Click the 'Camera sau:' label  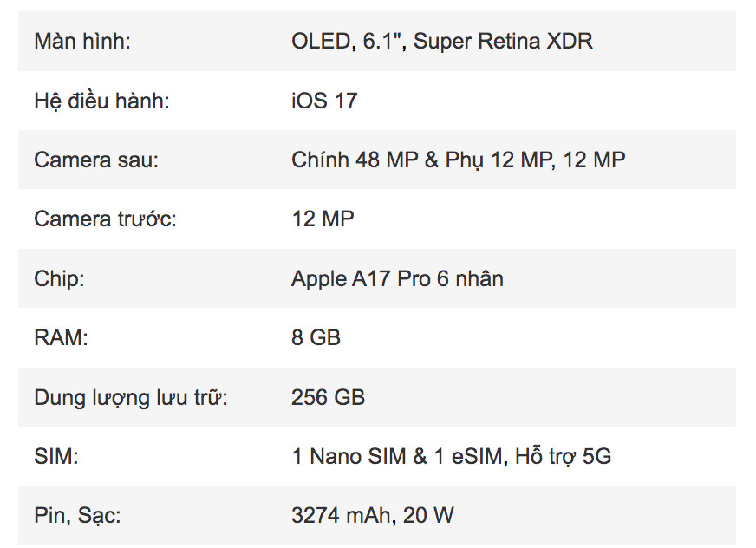click(96, 160)
